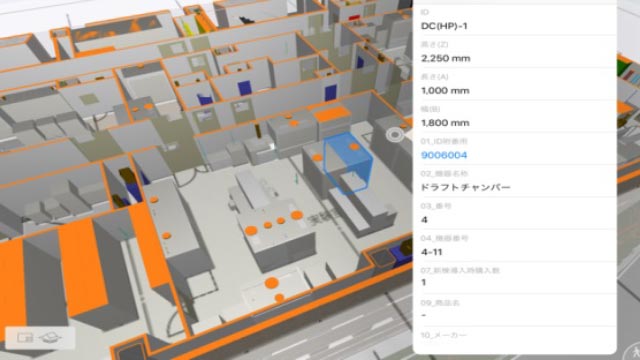The image size is (640, 360).
Task: Select the 2,250 mm value
Action: [x=445, y=58]
